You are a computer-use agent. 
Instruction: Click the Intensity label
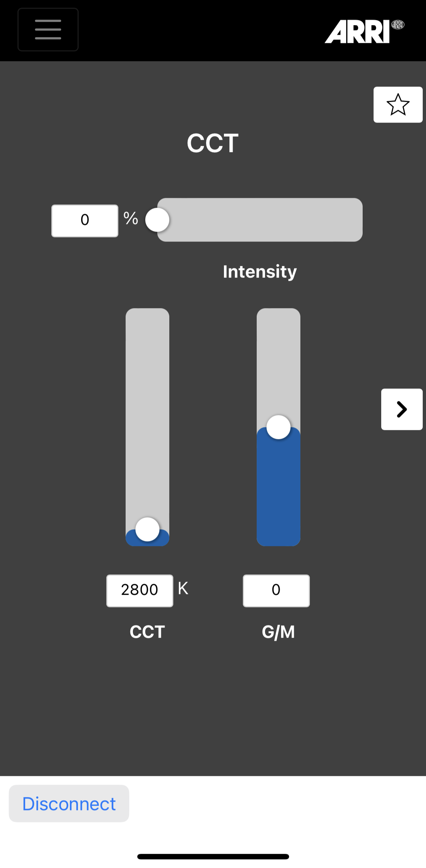[260, 272]
